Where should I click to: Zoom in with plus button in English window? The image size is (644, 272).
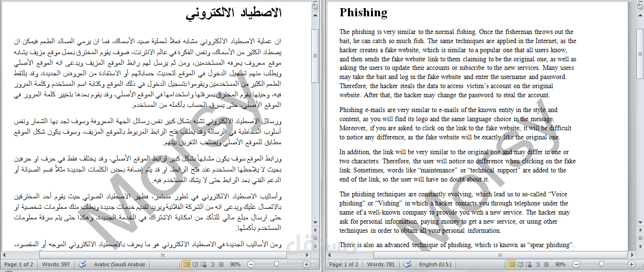[632, 264]
